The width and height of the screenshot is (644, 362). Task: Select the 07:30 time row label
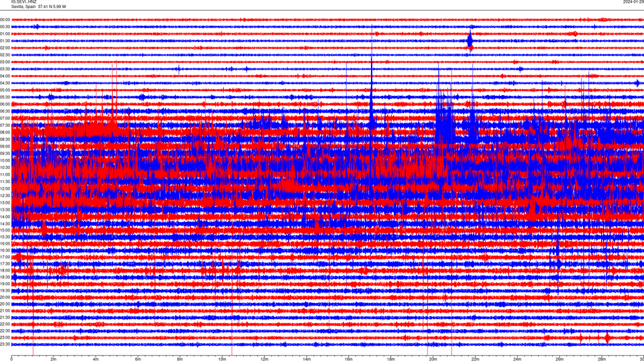(5, 125)
